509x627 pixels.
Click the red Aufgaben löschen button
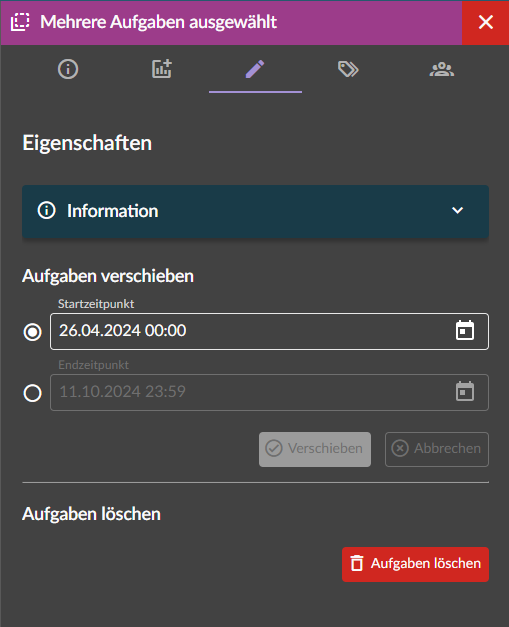pos(415,564)
